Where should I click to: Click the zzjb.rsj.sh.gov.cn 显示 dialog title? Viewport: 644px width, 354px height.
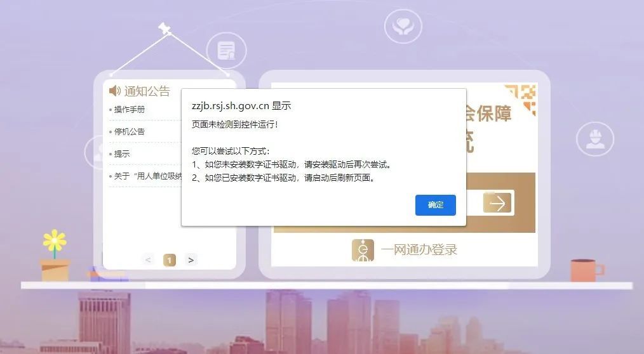pyautogui.click(x=241, y=106)
